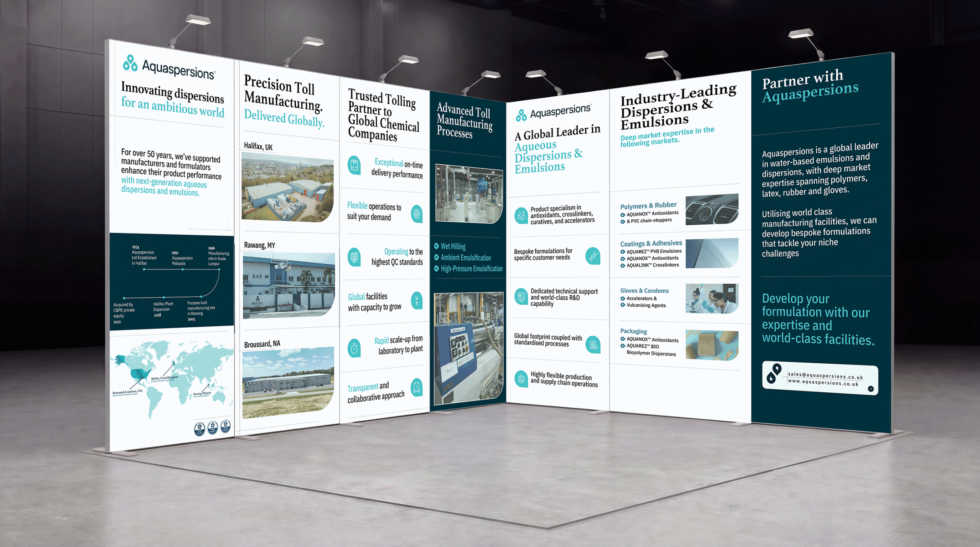Click the Rawang, MY building photo
The image size is (980, 547).
pyautogui.click(x=289, y=285)
